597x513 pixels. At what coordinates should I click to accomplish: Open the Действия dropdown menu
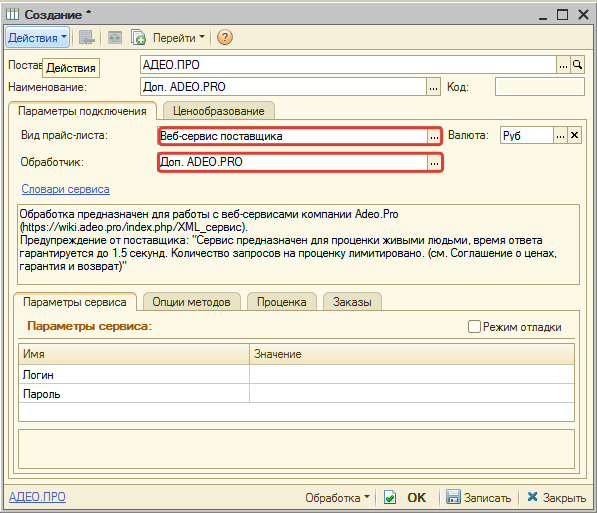37,37
